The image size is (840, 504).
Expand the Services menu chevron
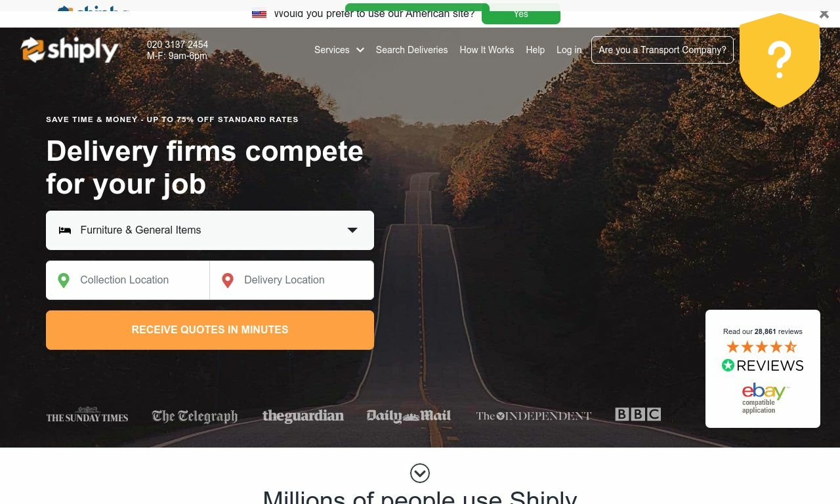(x=360, y=50)
